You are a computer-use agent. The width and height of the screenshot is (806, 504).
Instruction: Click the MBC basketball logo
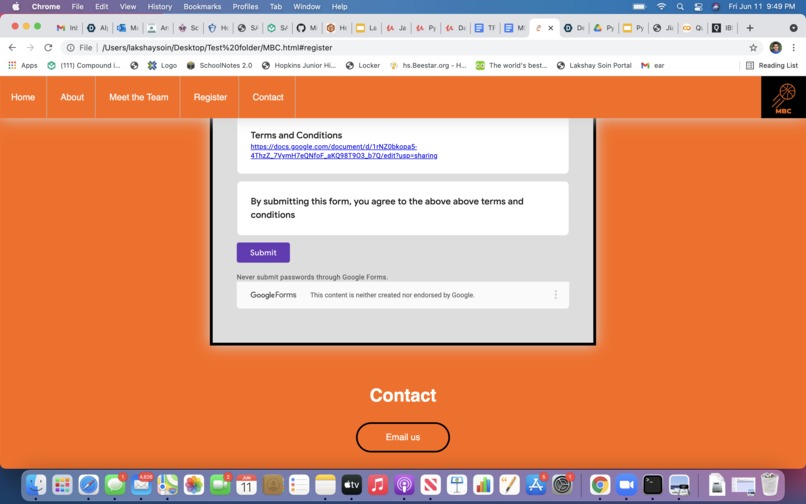tap(783, 97)
